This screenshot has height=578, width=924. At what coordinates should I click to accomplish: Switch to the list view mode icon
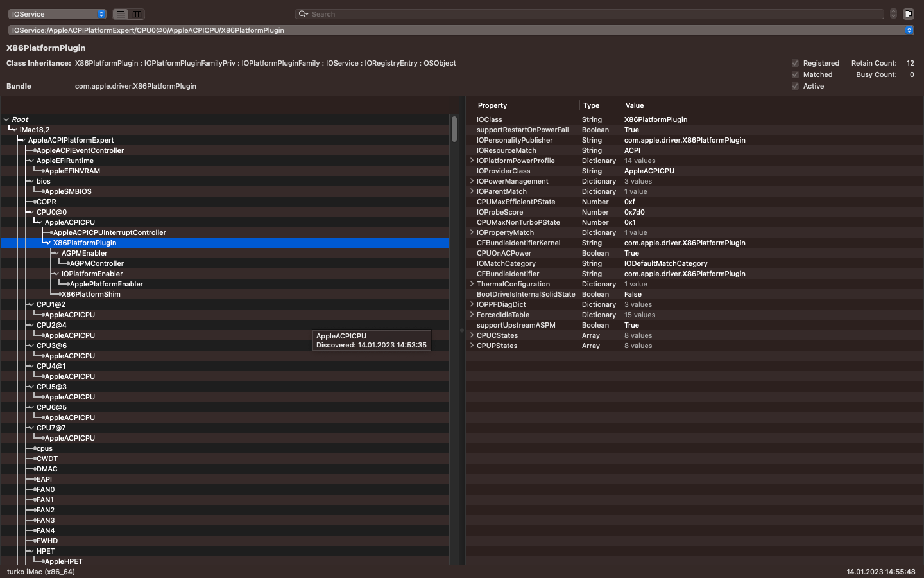pos(121,14)
